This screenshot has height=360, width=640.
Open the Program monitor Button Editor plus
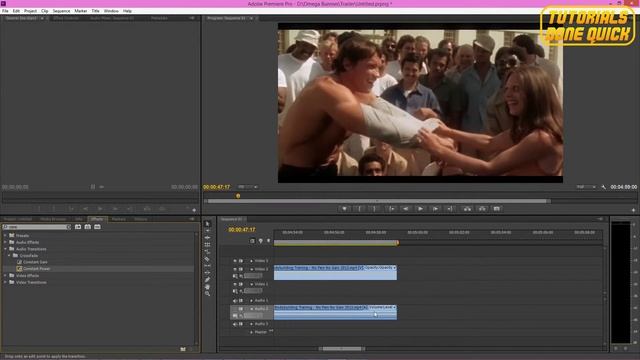click(x=633, y=210)
